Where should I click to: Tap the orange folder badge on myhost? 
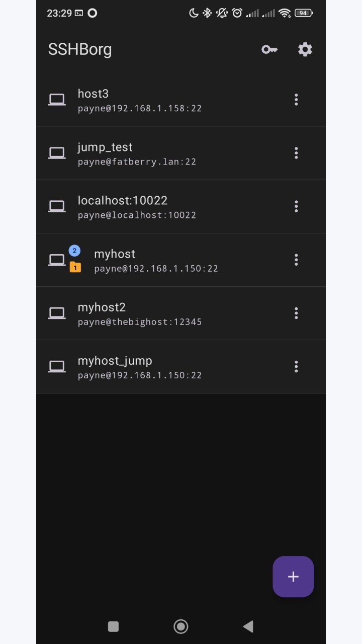pos(75,267)
